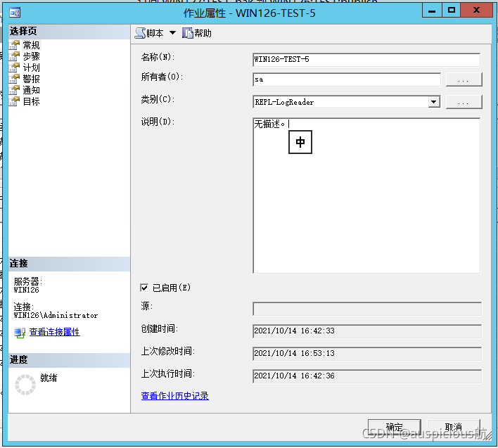Click the 脚本 script scroll icon

coord(140,33)
